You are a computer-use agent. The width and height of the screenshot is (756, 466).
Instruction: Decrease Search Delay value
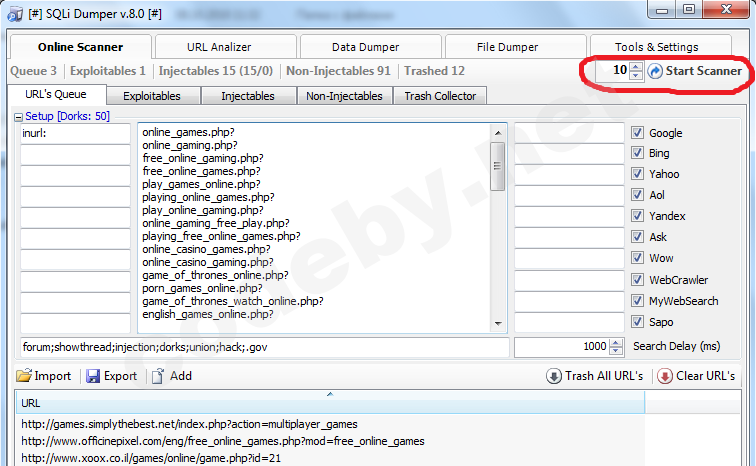point(616,351)
